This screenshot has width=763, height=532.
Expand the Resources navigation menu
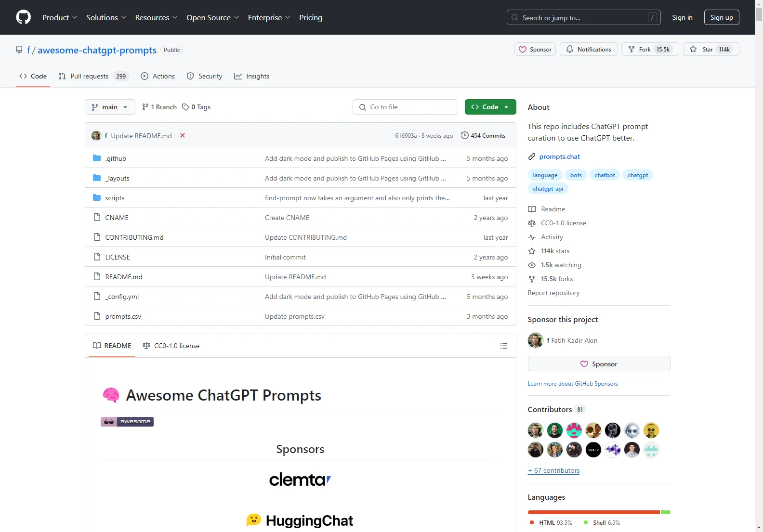click(x=157, y=17)
